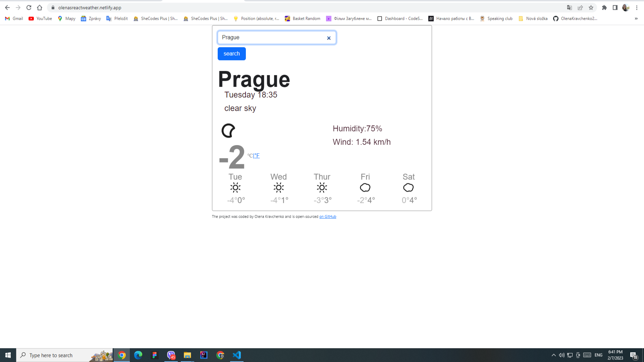Click the Chrome browser taskbar icon
This screenshot has height=362, width=644.
[x=122, y=355]
